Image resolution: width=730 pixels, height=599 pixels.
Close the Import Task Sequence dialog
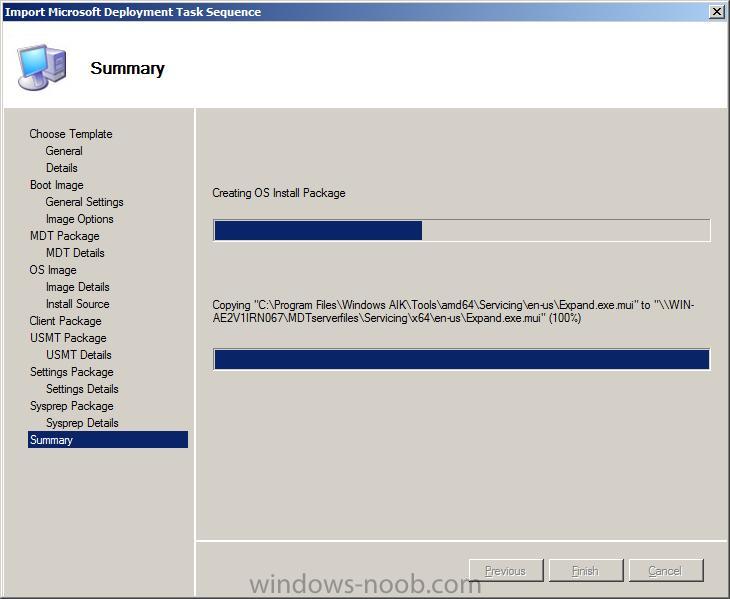tap(716, 12)
